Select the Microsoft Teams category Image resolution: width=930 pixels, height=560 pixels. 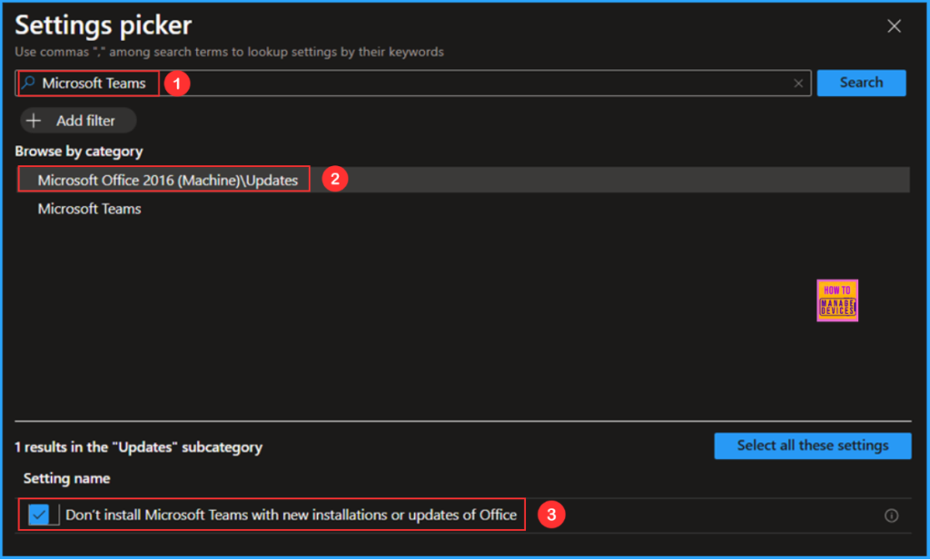click(90, 209)
